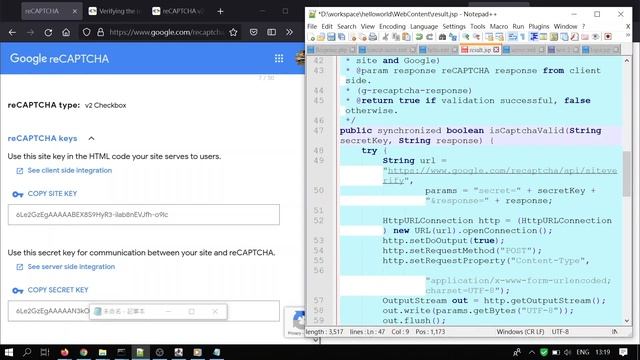Open the Macro menu in Notepad++
This screenshot has height=360, width=640.
point(499,27)
